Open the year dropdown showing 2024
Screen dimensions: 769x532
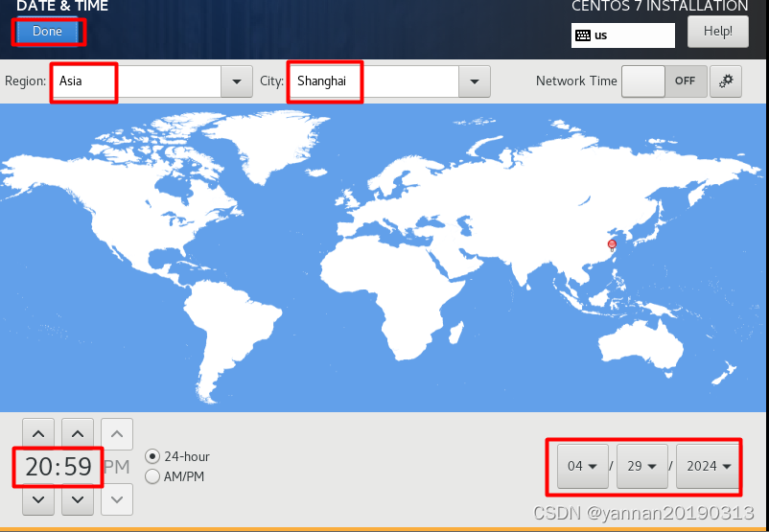[x=708, y=466]
